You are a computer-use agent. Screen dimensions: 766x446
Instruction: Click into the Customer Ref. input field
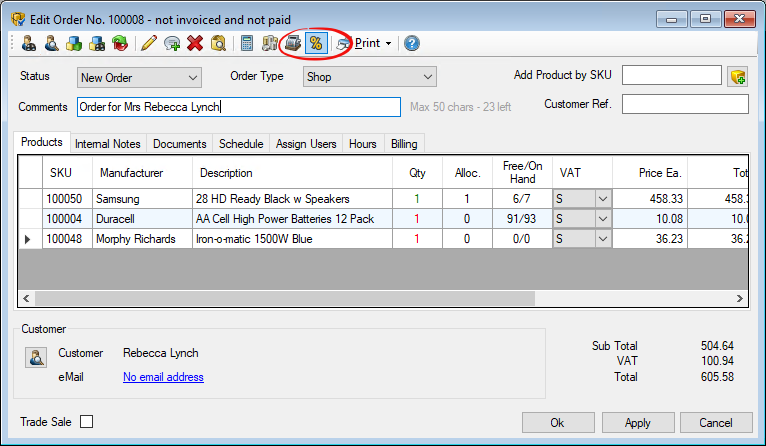(685, 104)
